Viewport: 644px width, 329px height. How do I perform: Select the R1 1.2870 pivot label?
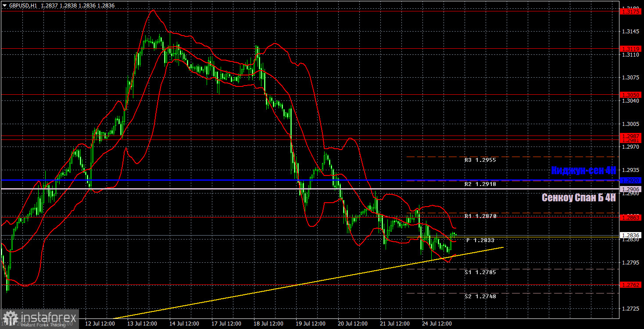click(x=479, y=216)
